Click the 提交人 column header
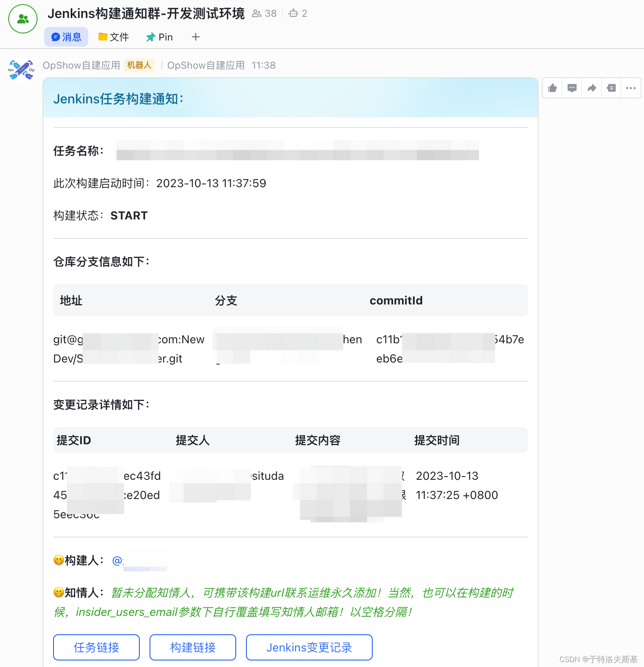 tap(193, 440)
